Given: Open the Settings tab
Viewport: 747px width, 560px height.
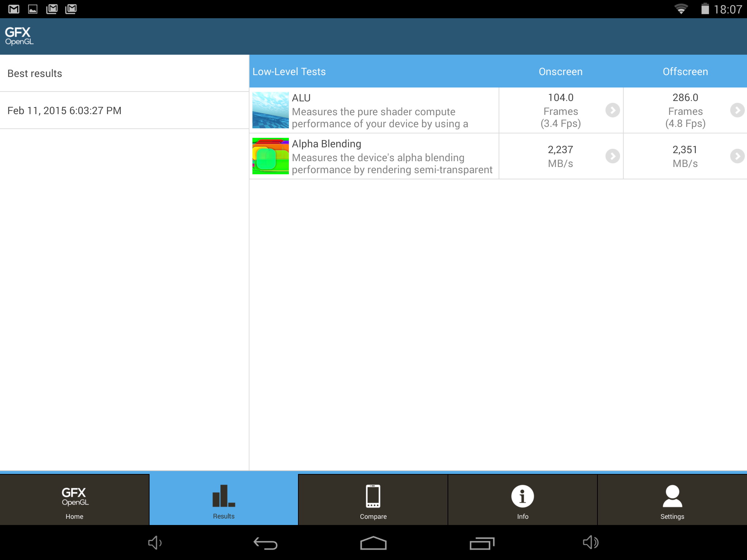Looking at the screenshot, I should [672, 499].
